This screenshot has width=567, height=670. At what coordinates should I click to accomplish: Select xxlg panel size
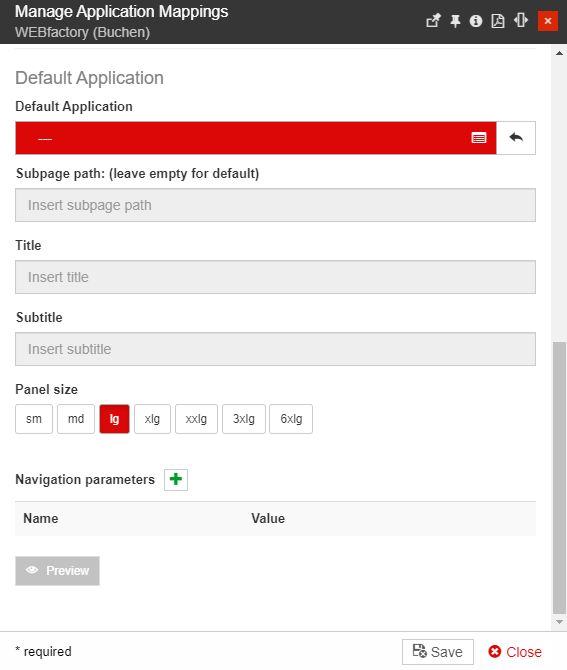(x=196, y=419)
